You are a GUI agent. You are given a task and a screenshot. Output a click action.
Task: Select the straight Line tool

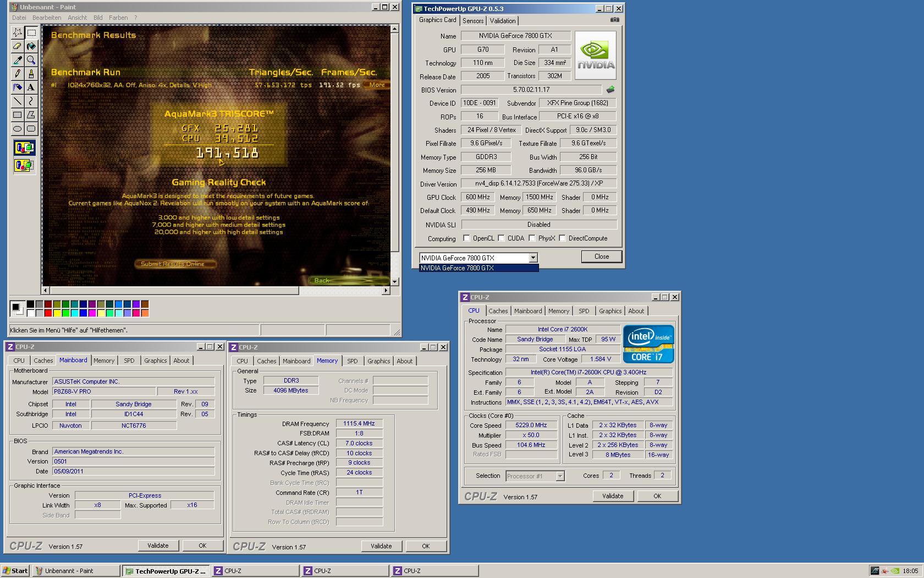click(x=18, y=101)
